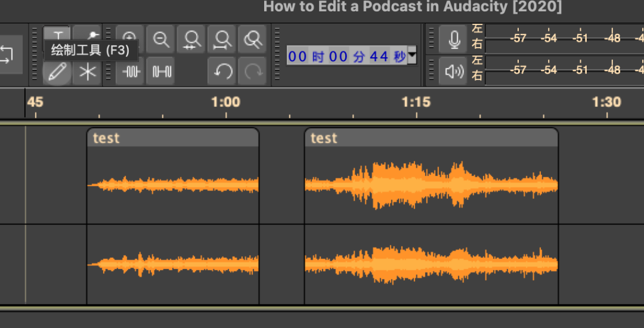
Task: Toggle zoom with the Zoom Toggle icon
Action: coord(253,39)
